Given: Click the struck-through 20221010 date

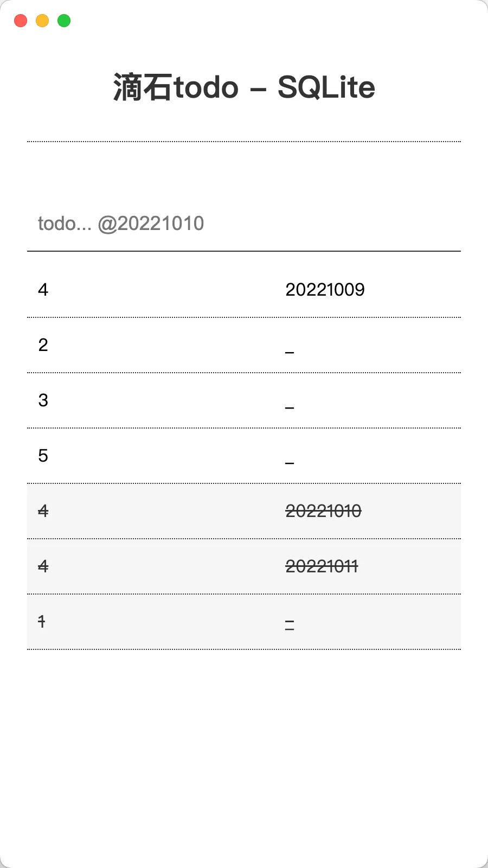Looking at the screenshot, I should pyautogui.click(x=323, y=511).
